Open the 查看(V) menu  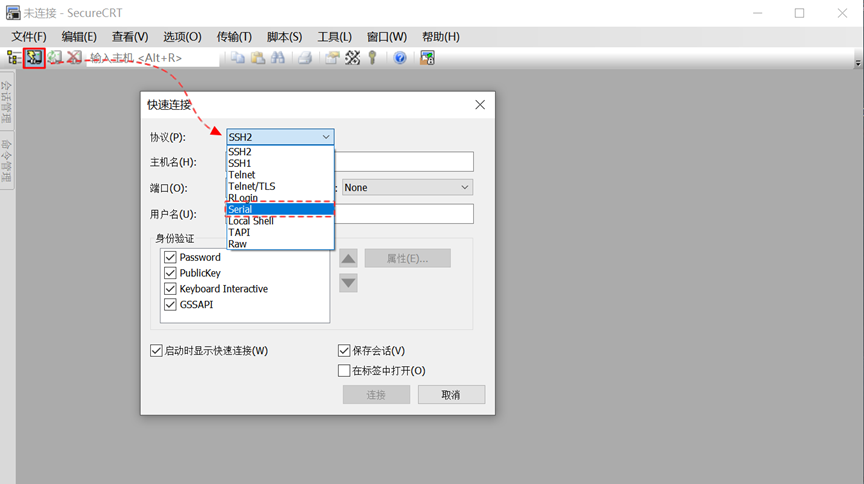tap(130, 37)
